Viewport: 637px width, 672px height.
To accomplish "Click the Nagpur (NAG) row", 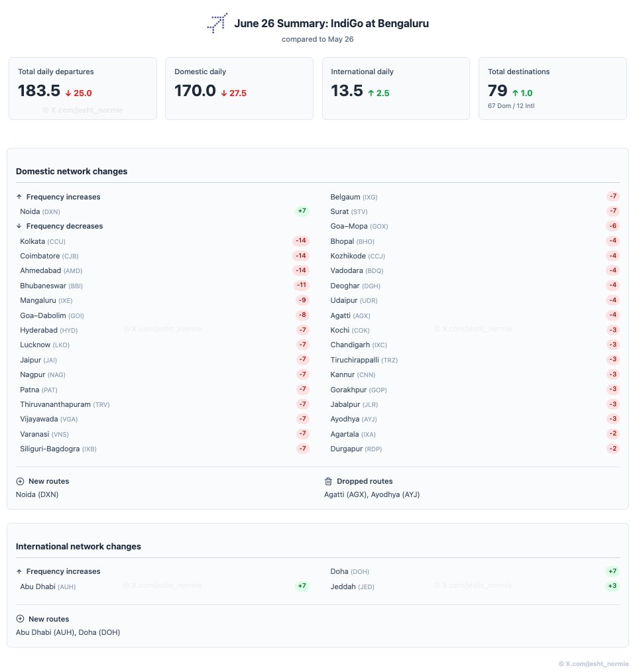I will [164, 374].
